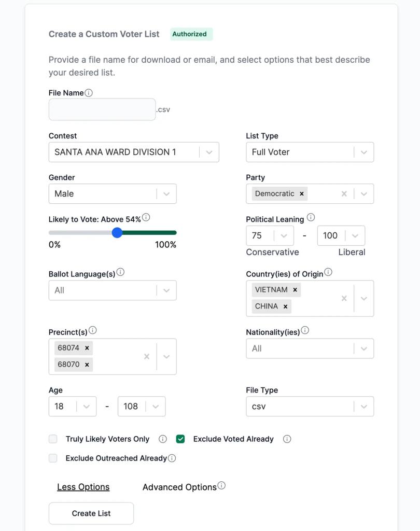Click the Less Options link

83,487
